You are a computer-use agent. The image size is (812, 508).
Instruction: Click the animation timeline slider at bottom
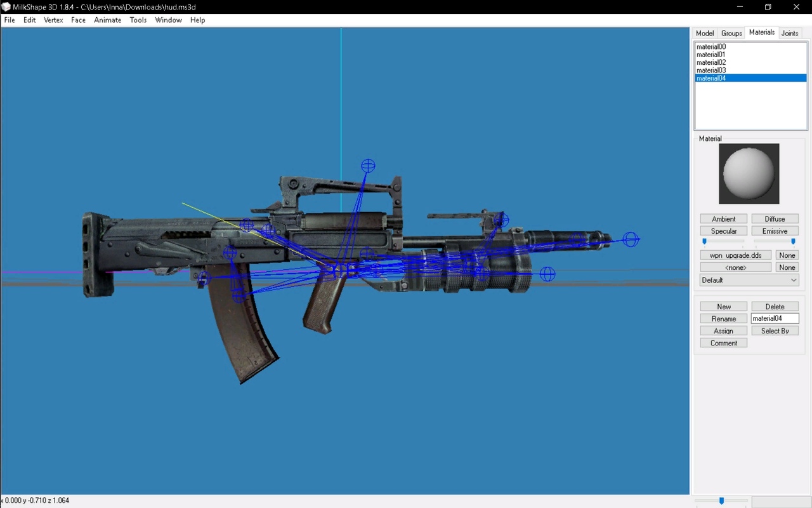(x=721, y=501)
